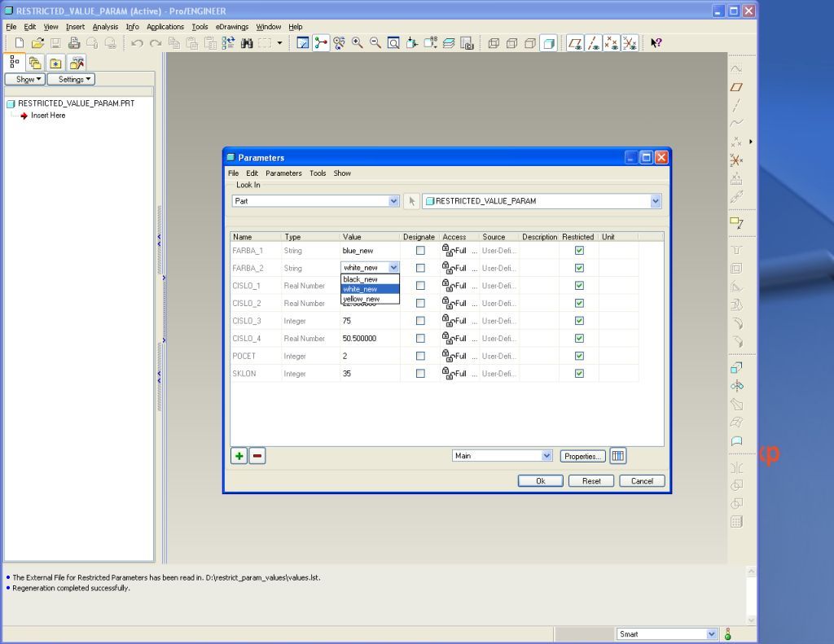Toggle datum points display icon
The image size is (834, 644).
pyautogui.click(x=612, y=43)
